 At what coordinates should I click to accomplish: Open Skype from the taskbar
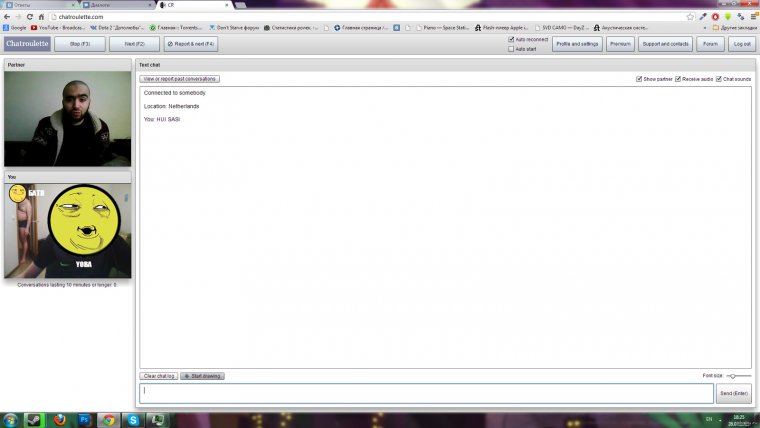(x=133, y=420)
